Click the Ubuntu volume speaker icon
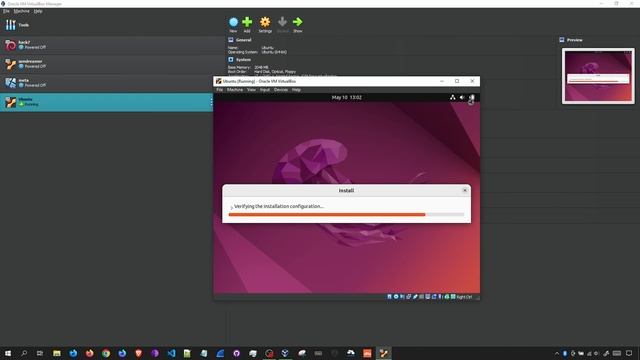 click(462, 98)
